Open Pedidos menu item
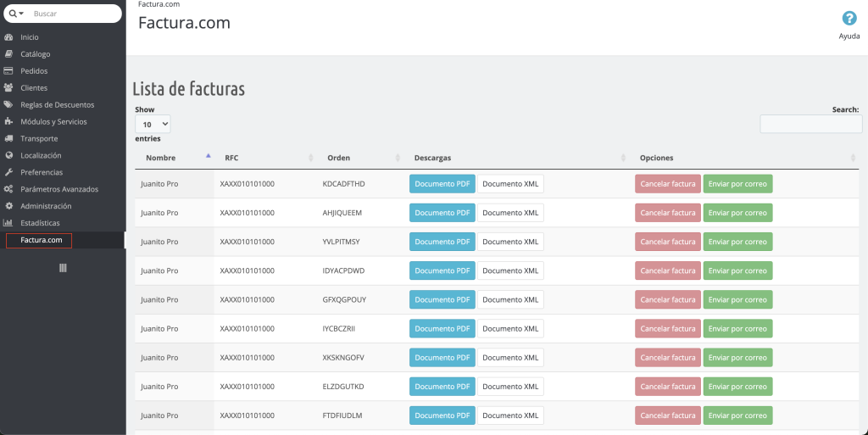Image resolution: width=868 pixels, height=435 pixels. (x=34, y=71)
